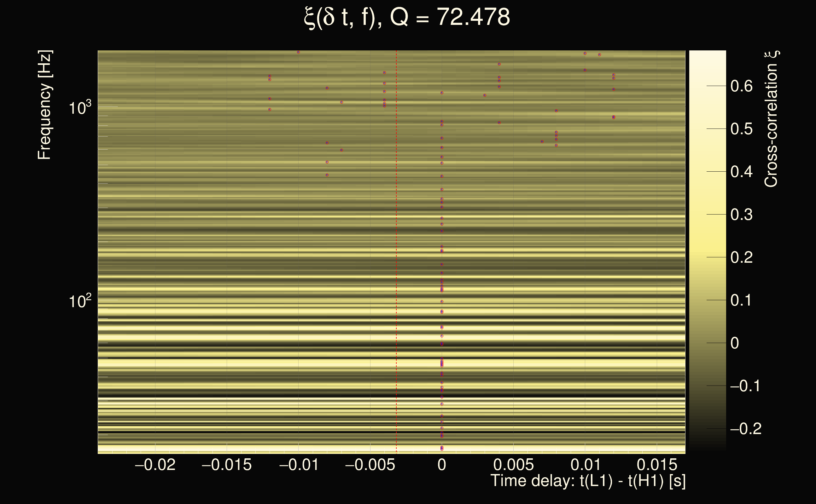Click the Time delay t(L1) - t(H1) axis label
The height and width of the screenshot is (504, 816).
(588, 481)
